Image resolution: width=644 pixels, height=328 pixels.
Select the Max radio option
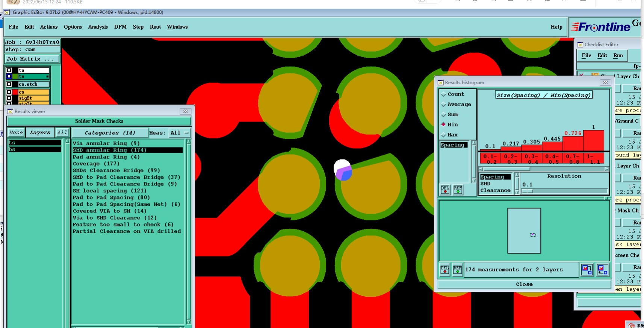coord(444,135)
